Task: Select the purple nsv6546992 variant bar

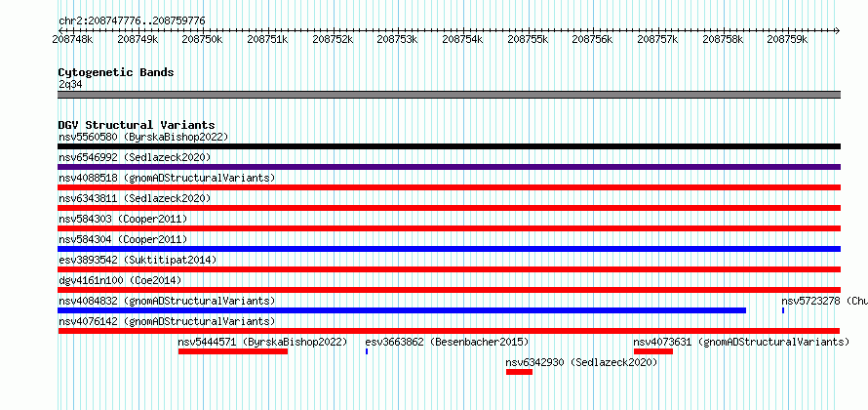Action: click(x=449, y=167)
